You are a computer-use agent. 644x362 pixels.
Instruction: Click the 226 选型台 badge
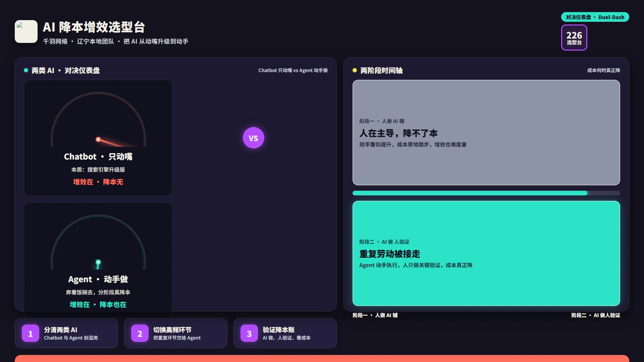574,38
